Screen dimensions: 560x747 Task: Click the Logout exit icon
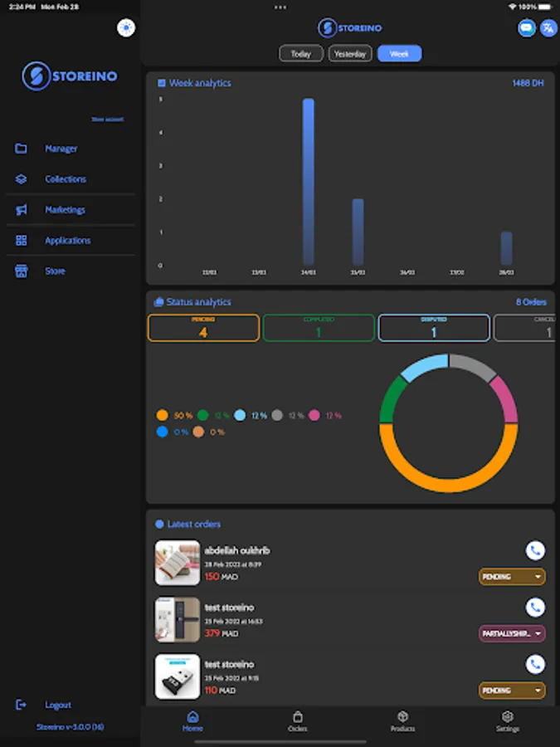coord(21,705)
